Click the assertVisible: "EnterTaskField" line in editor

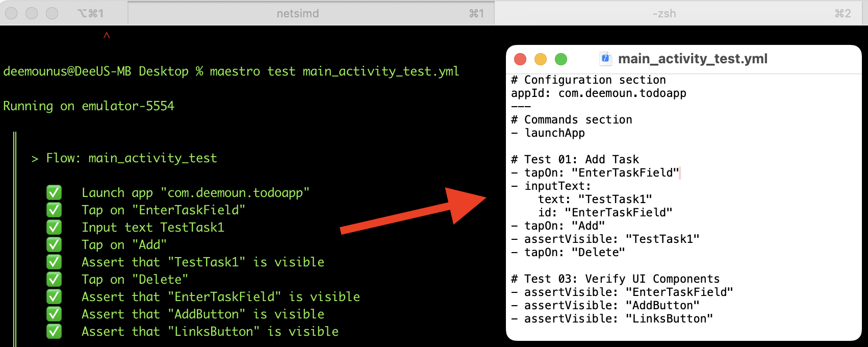click(x=622, y=292)
